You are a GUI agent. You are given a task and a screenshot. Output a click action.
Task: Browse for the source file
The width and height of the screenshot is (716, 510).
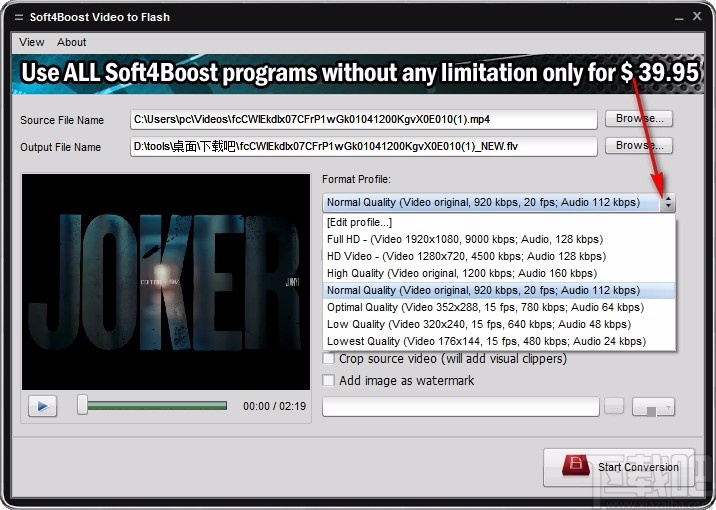click(x=639, y=119)
